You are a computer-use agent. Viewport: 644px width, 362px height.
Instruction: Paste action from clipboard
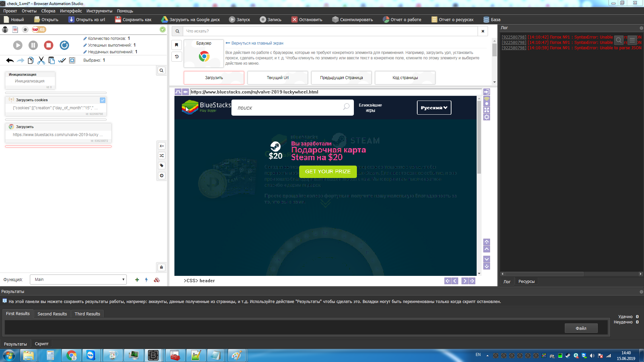coord(52,60)
